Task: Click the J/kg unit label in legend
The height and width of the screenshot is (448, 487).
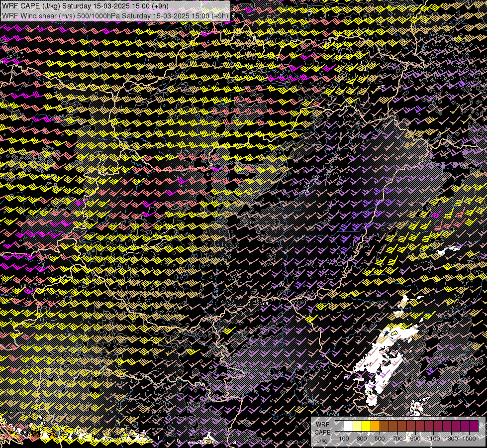Action: [323, 441]
